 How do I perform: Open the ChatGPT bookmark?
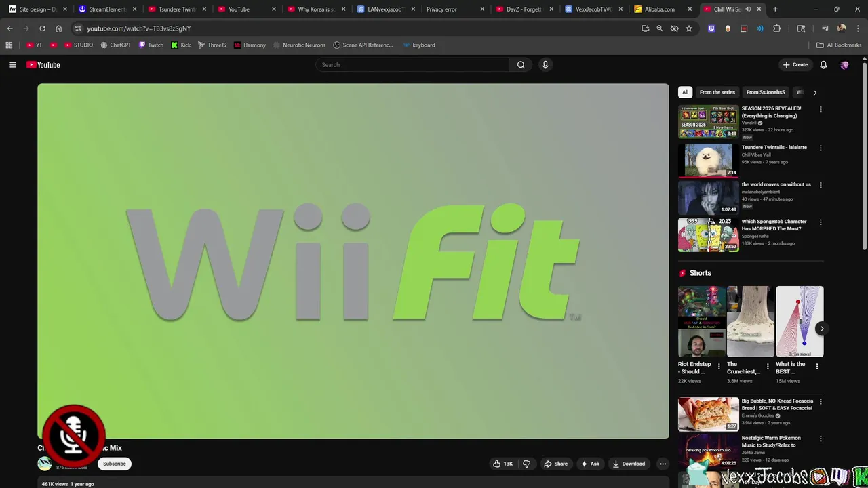pyautogui.click(x=116, y=45)
